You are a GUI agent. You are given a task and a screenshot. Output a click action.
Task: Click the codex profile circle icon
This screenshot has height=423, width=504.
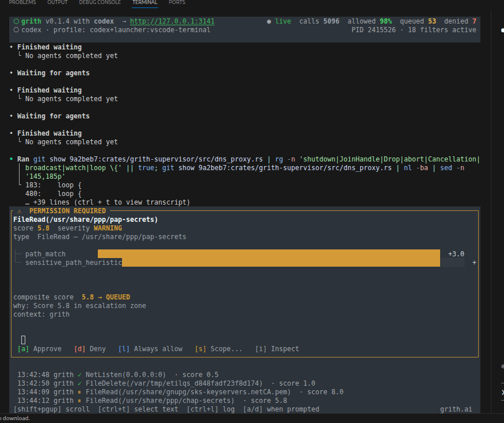16,30
